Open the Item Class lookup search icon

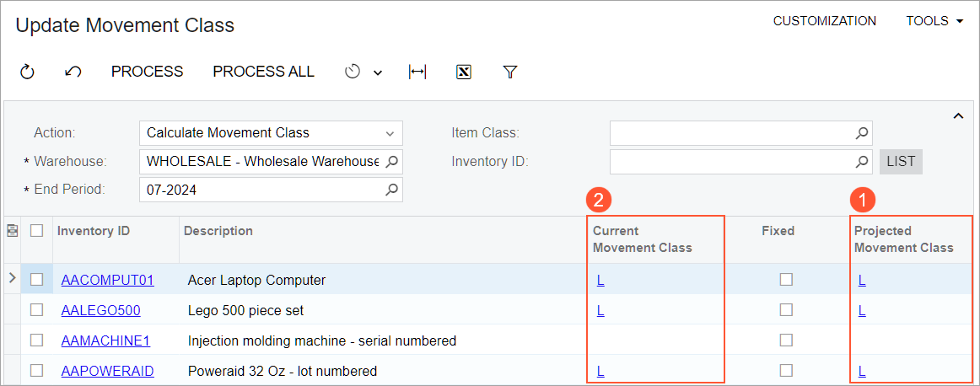tap(861, 133)
